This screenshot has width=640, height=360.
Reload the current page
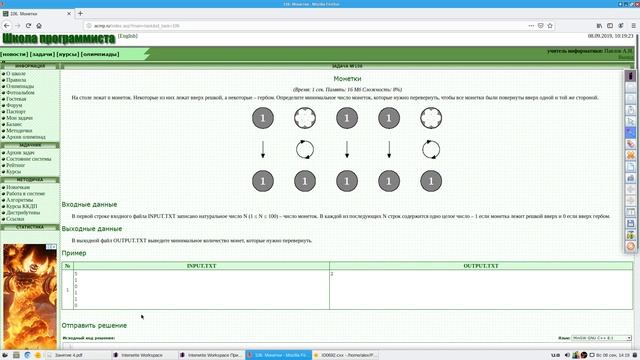point(28,25)
